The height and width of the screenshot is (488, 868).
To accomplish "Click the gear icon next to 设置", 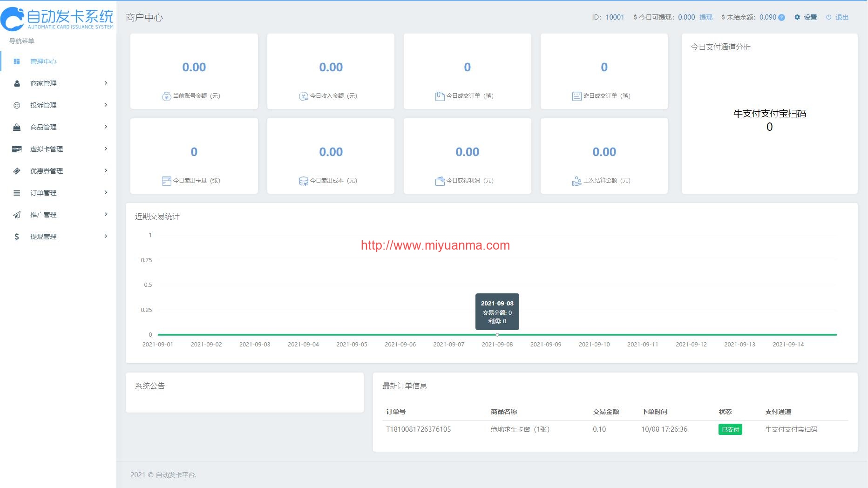I will (x=797, y=17).
